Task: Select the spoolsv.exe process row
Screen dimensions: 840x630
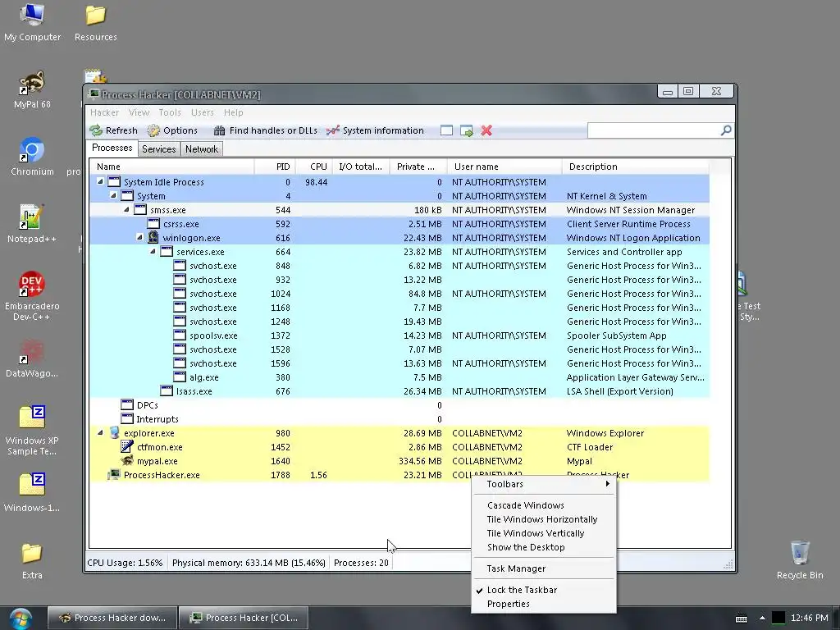Action: click(399, 336)
